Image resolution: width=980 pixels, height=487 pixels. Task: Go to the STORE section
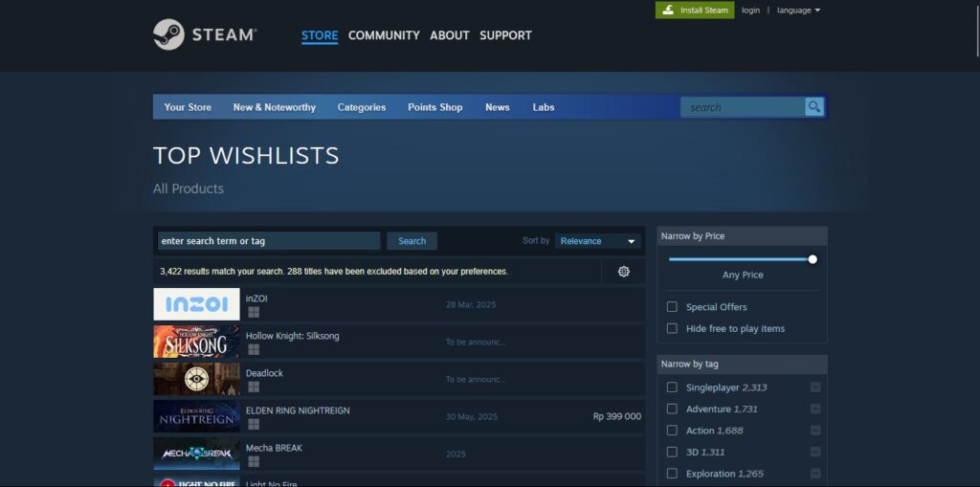[320, 35]
